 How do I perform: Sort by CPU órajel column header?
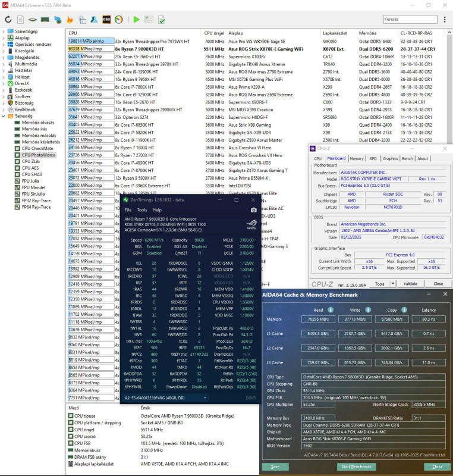214,33
